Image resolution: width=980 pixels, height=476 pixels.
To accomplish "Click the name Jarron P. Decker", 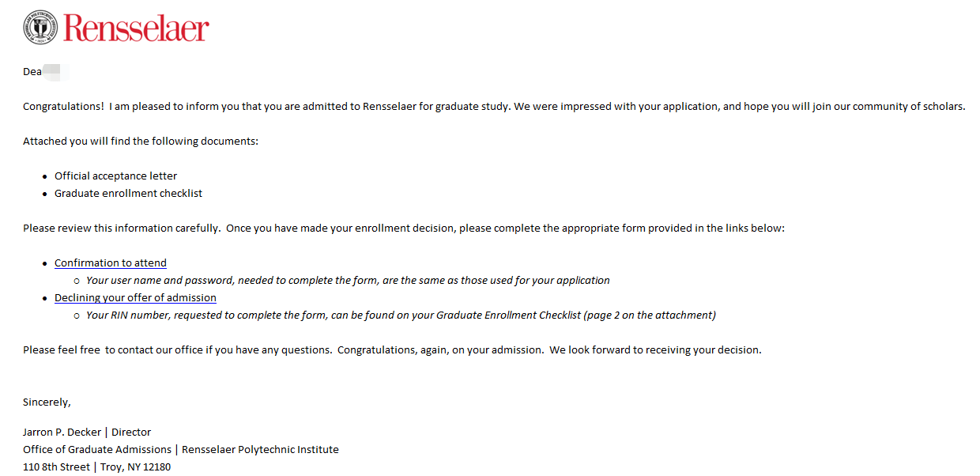I will click(62, 433).
